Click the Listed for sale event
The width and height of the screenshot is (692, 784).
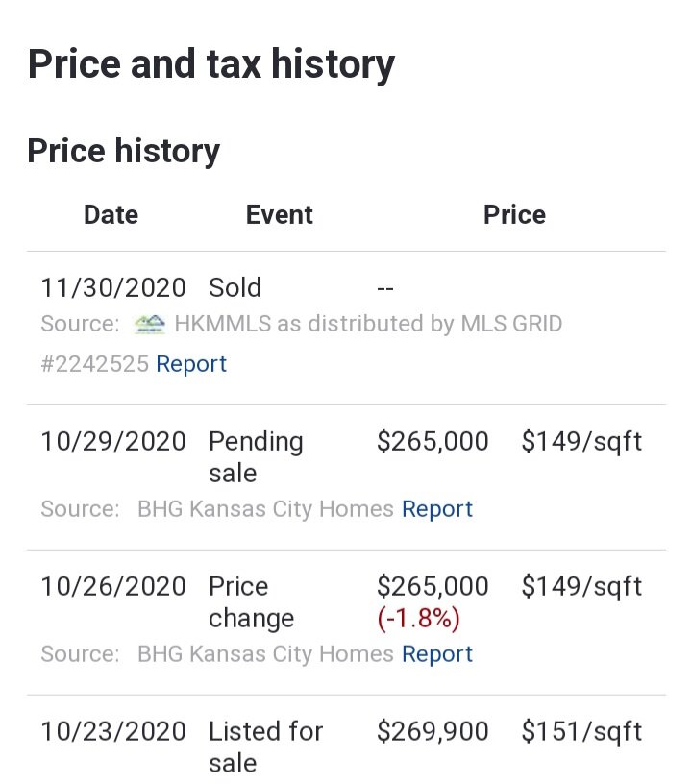click(265, 747)
